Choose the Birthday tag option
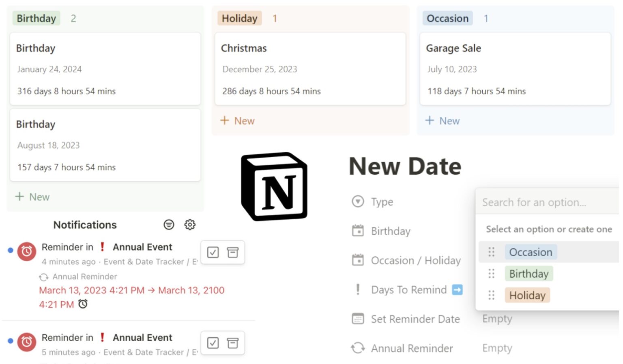623x364 pixels. pos(528,274)
